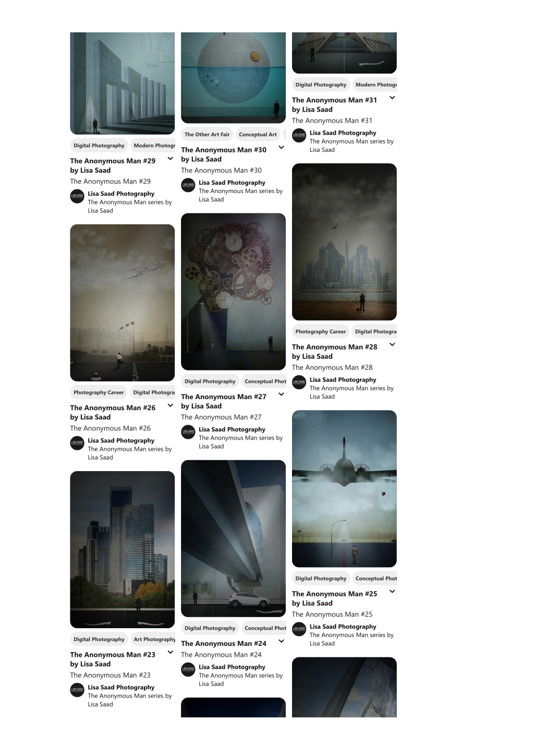Select The Other Art Fair tag
Viewport: 534px width, 756px height.
pos(207,135)
